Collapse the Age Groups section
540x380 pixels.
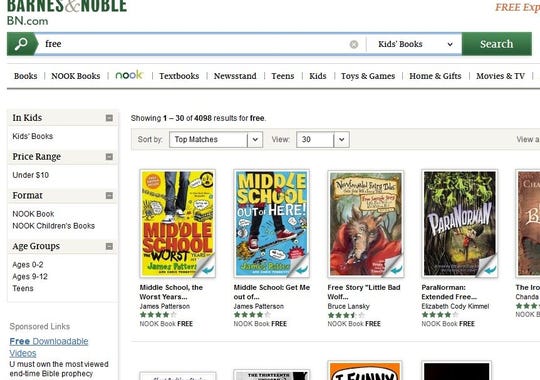[x=109, y=246]
